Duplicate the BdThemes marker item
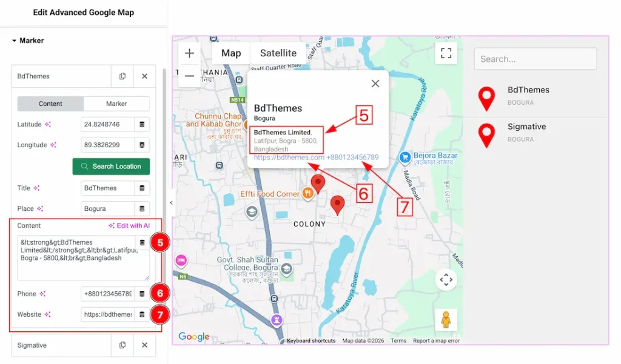 tap(123, 76)
